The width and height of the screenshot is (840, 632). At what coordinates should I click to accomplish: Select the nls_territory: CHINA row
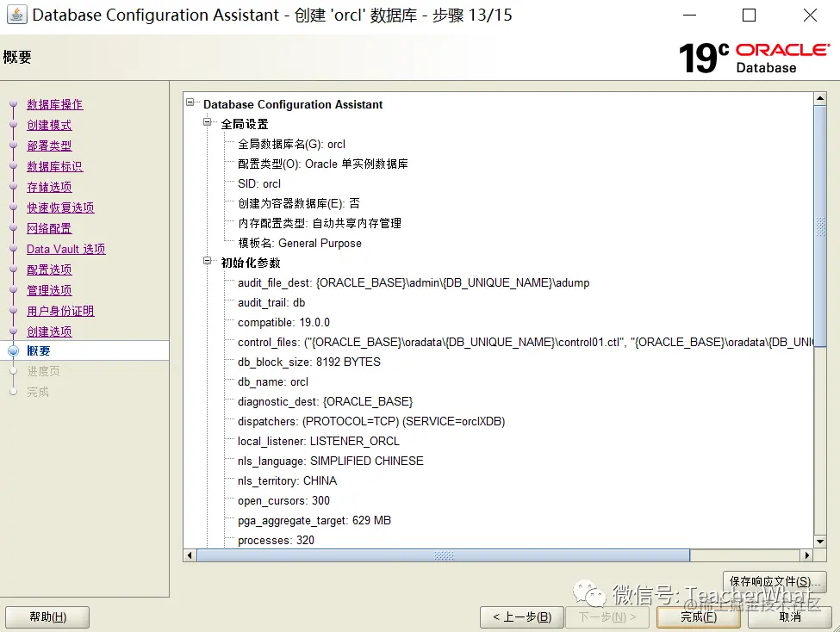[x=287, y=481]
